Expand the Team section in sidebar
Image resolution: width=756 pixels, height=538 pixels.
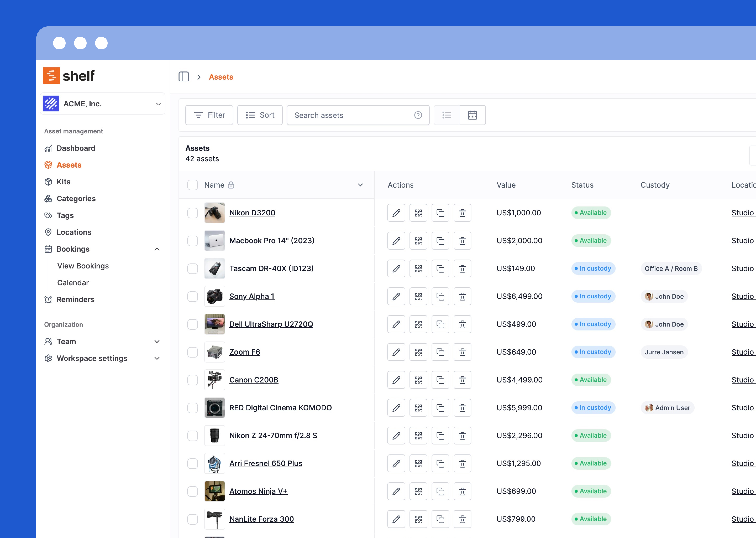157,341
